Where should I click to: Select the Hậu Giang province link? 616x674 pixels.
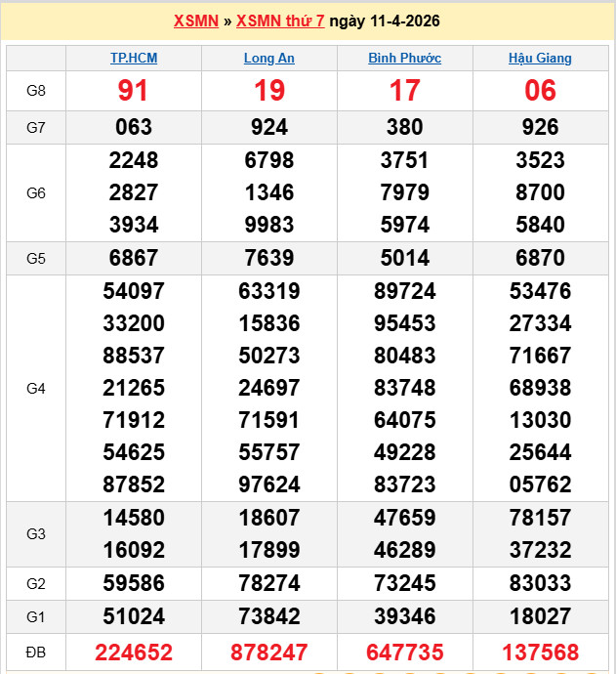(x=540, y=59)
